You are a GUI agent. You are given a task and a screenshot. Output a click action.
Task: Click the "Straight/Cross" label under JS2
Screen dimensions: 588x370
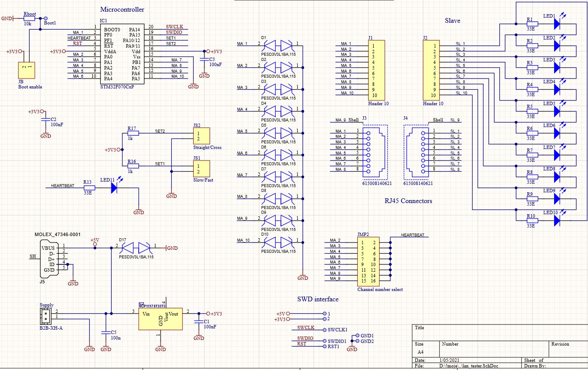(207, 147)
